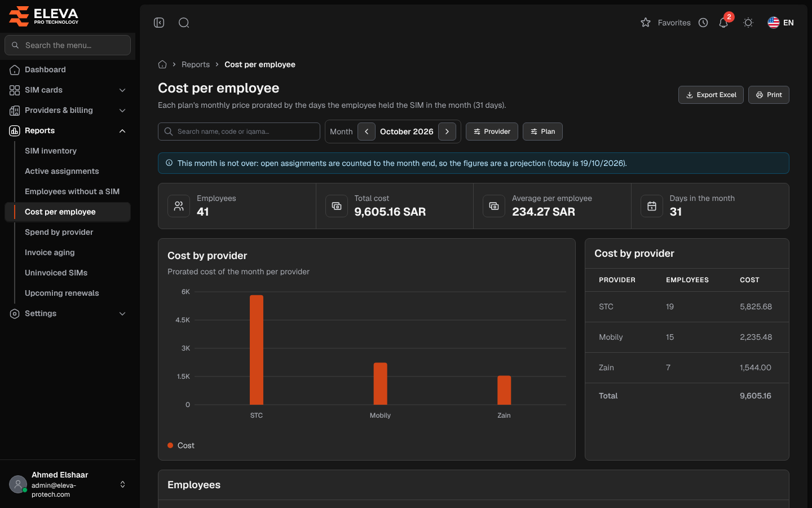The width and height of the screenshot is (812, 508).
Task: Click Reports breadcrumb link
Action: coord(196,64)
